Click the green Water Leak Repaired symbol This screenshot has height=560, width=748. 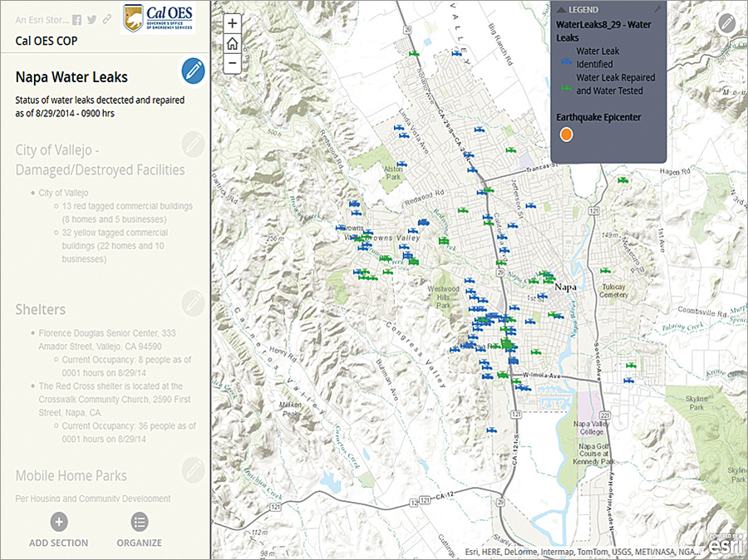566,88
